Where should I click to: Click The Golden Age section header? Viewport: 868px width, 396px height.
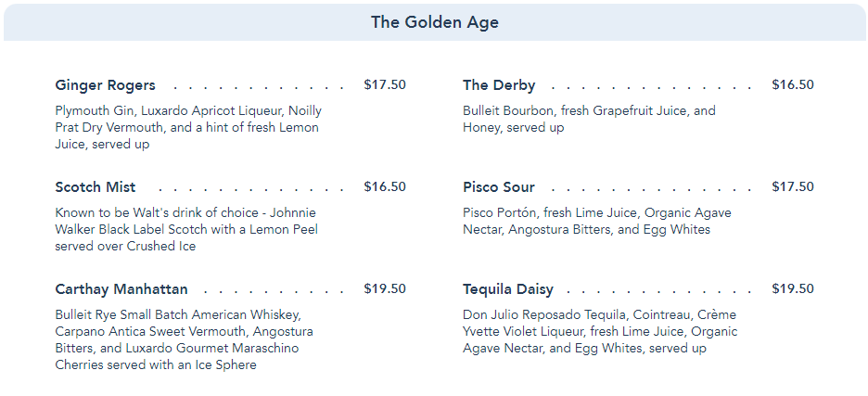pos(434,22)
